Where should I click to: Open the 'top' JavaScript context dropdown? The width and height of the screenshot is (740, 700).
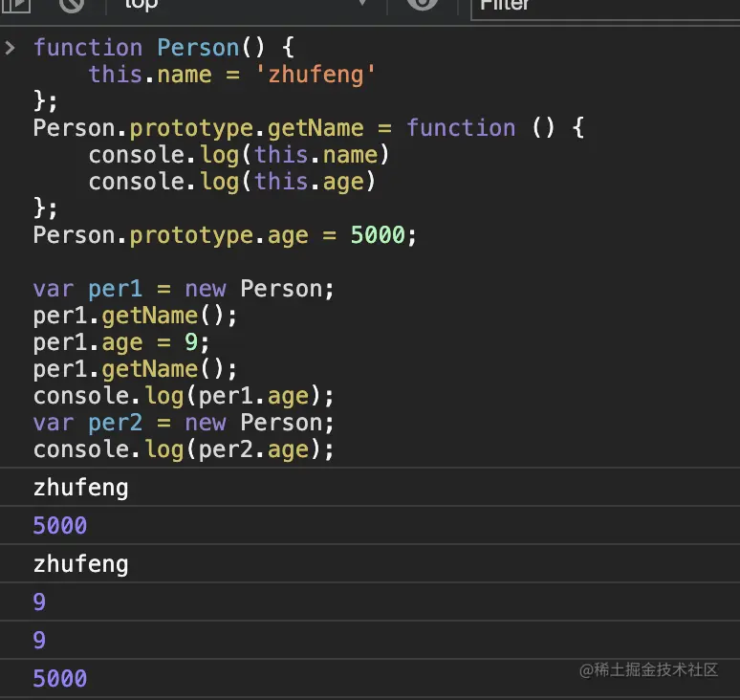[x=239, y=5]
